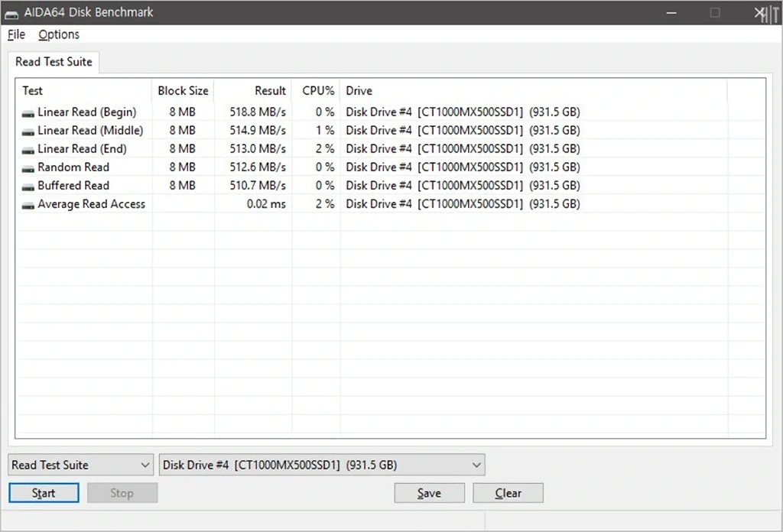Select the Random Read row label

73,167
